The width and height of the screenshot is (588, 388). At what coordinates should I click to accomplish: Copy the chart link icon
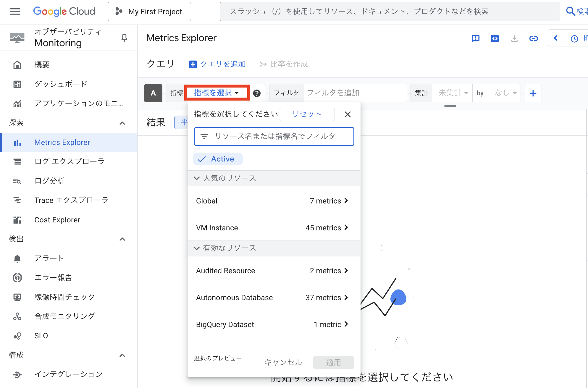point(534,38)
